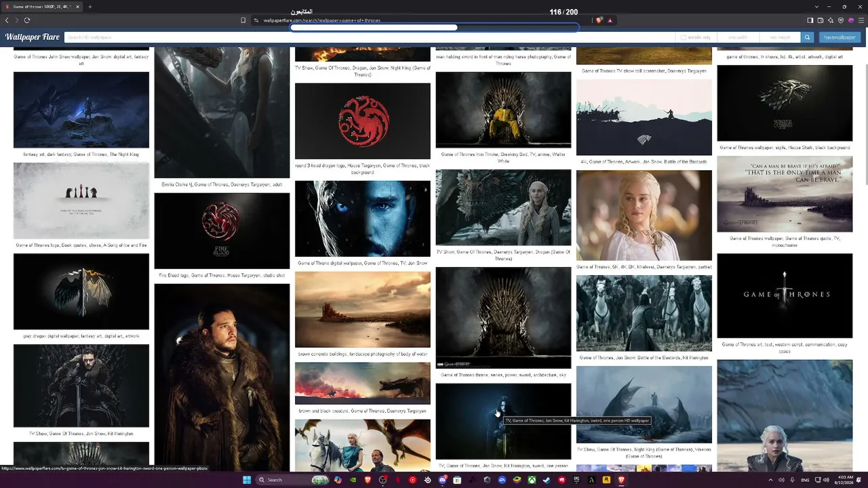
Task: Open Steam from the taskbar
Action: point(547,480)
